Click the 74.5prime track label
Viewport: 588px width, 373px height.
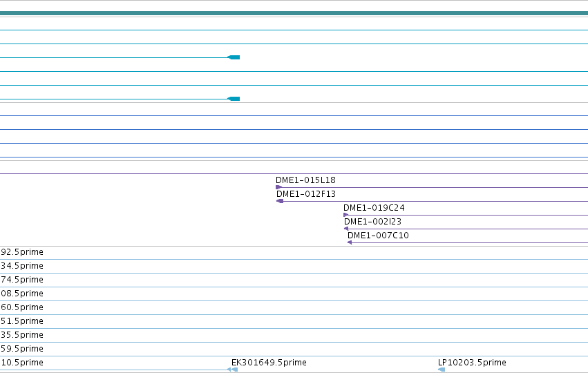[22, 280]
